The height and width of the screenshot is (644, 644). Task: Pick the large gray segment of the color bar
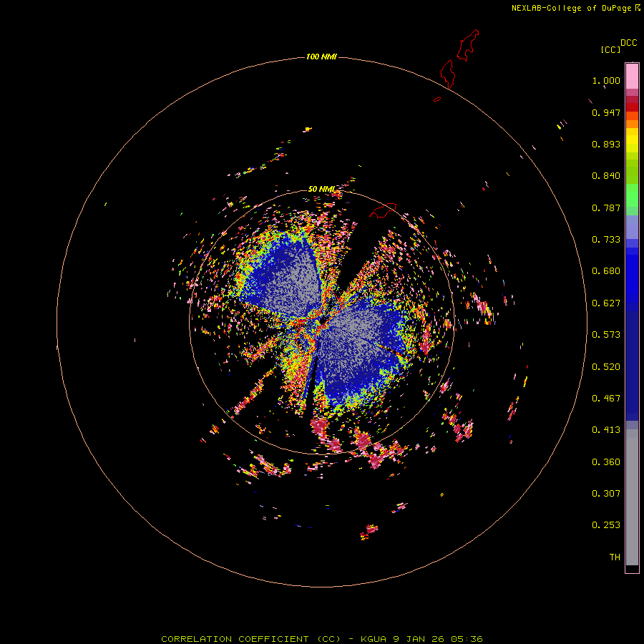click(x=632, y=497)
